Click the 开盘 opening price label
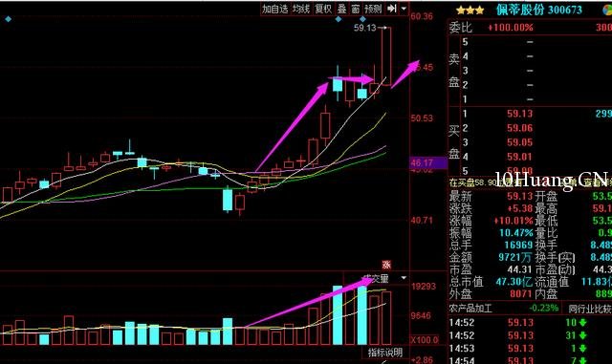The height and width of the screenshot is (364, 612). (x=546, y=196)
